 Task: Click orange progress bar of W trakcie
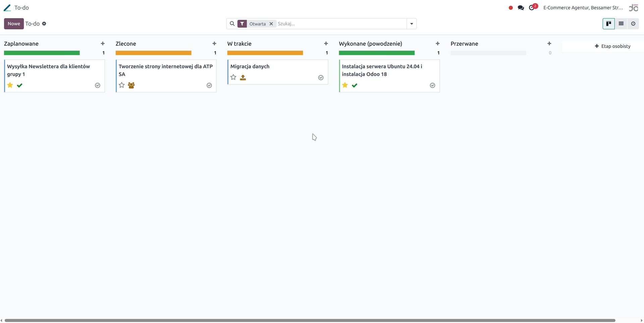pyautogui.click(x=265, y=53)
